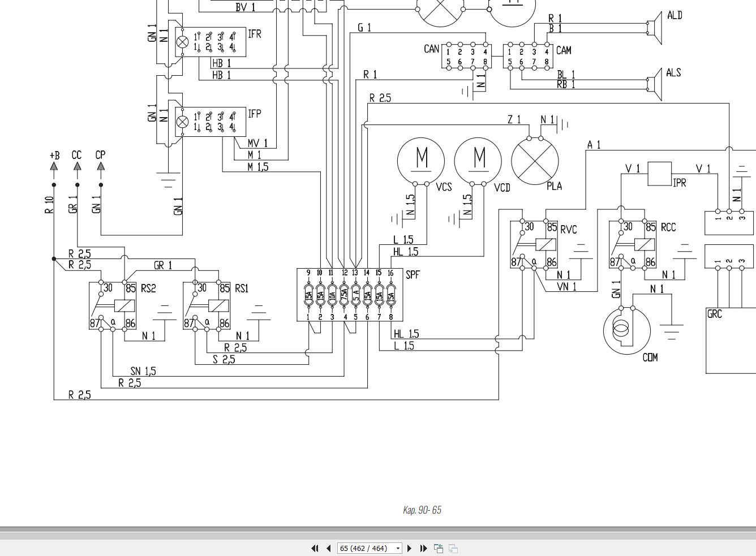This screenshot has width=756, height=556.
Task: Click the RS2 relay symbol
Action: pos(113,305)
